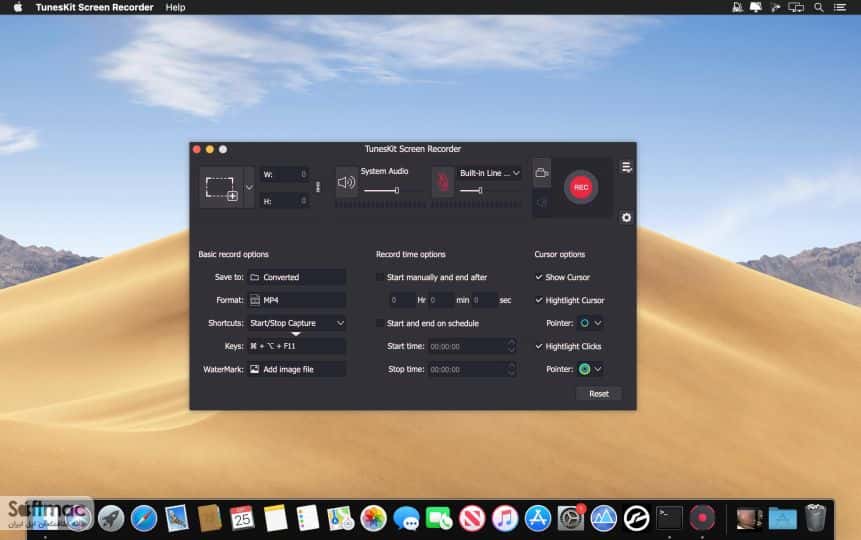Click the Hr duration field
This screenshot has height=540, width=861.
[x=401, y=300]
